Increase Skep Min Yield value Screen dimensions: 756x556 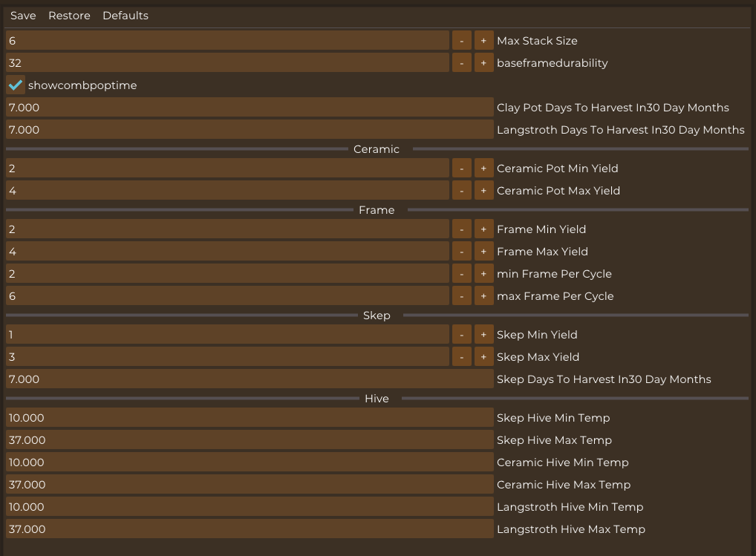483,335
